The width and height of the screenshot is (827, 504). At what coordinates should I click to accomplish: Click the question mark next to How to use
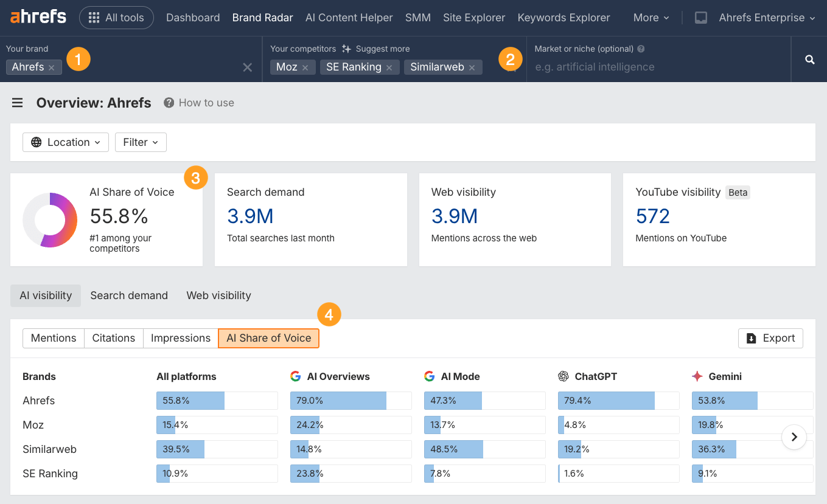click(x=168, y=103)
